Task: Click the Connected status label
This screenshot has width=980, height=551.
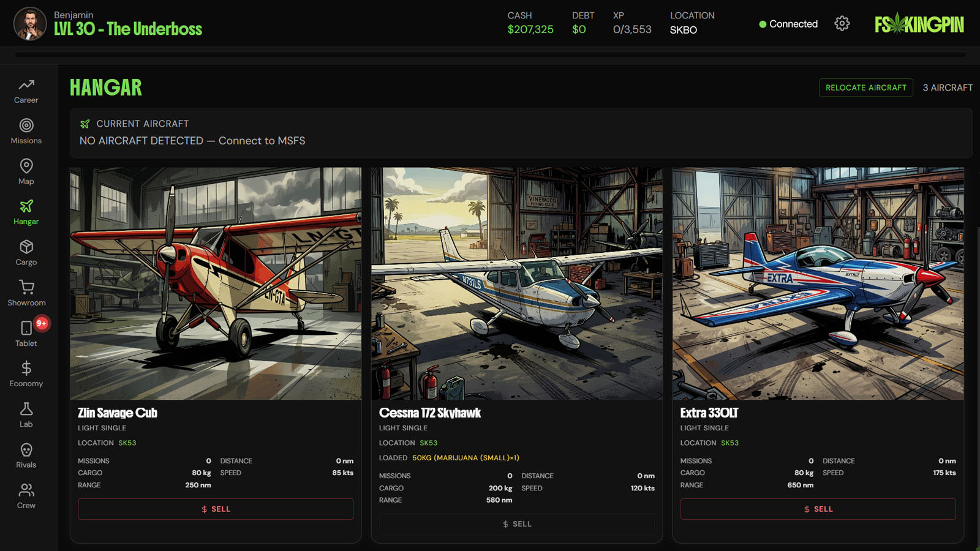Action: [793, 24]
